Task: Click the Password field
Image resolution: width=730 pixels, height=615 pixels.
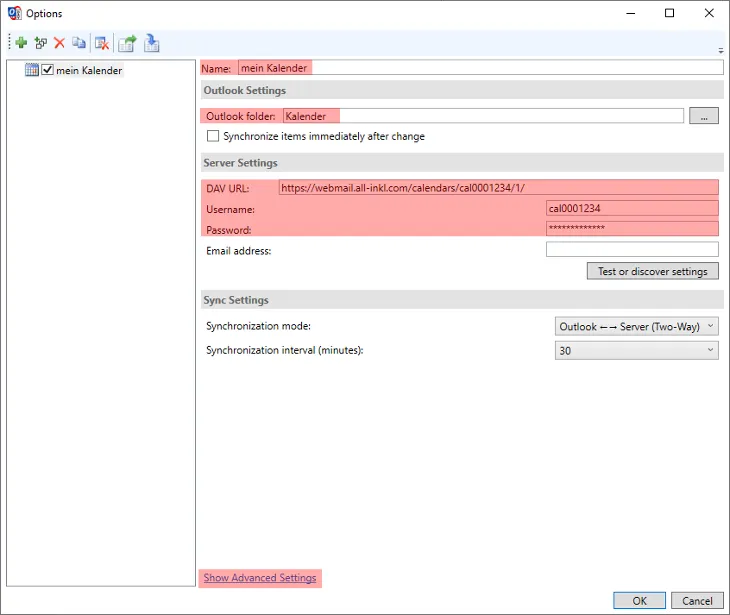Action: pos(632,228)
